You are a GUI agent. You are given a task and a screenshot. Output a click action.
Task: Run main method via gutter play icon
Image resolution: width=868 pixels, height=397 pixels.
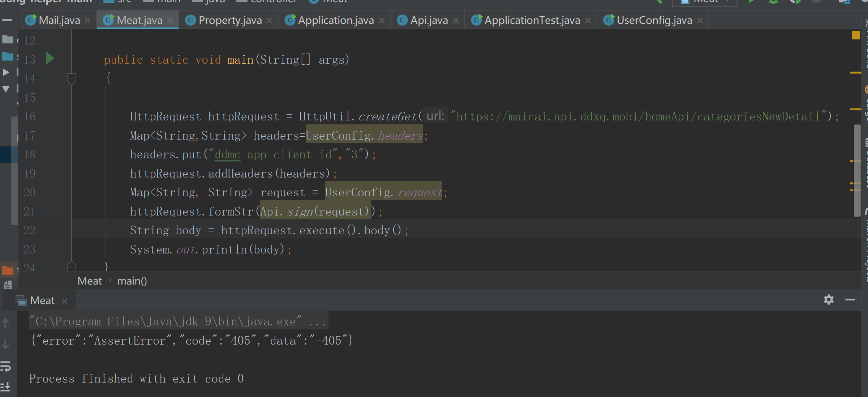(x=50, y=59)
